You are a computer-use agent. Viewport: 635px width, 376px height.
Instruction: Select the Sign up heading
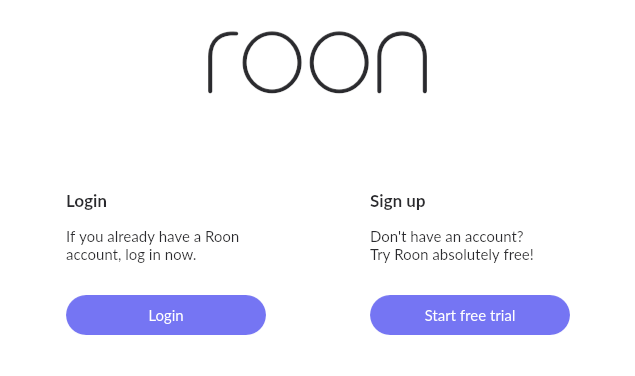coord(398,201)
